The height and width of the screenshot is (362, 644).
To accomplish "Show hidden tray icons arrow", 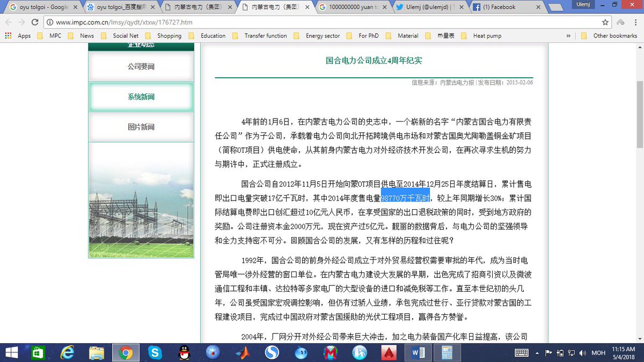I will 537,352.
